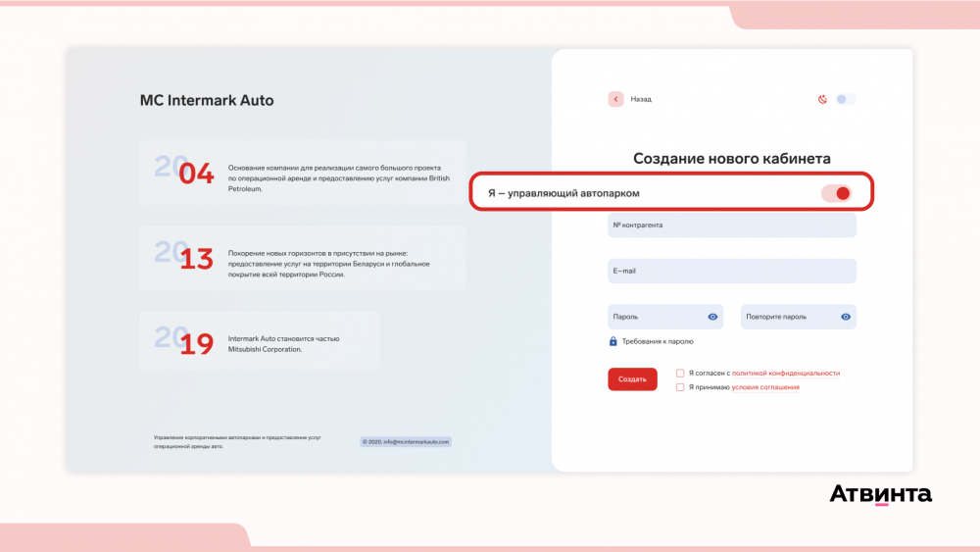The image size is (980, 552).
Task: Click the № контрагента input field
Action: tap(732, 226)
